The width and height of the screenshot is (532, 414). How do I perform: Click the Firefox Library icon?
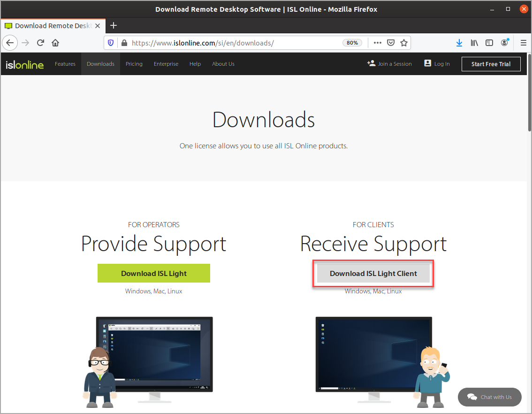474,43
